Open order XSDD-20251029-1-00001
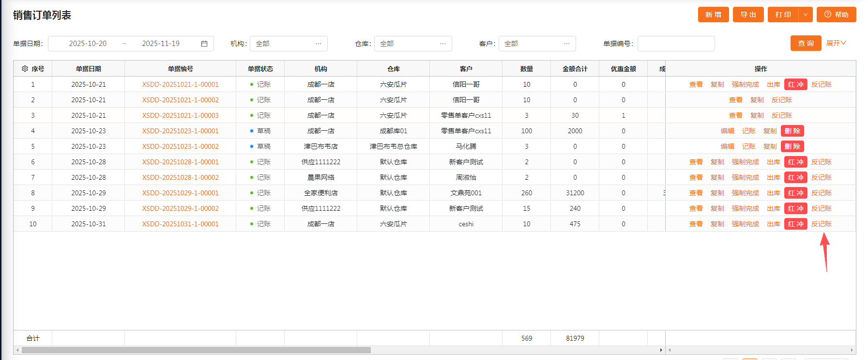The width and height of the screenshot is (868, 360). coord(180,193)
